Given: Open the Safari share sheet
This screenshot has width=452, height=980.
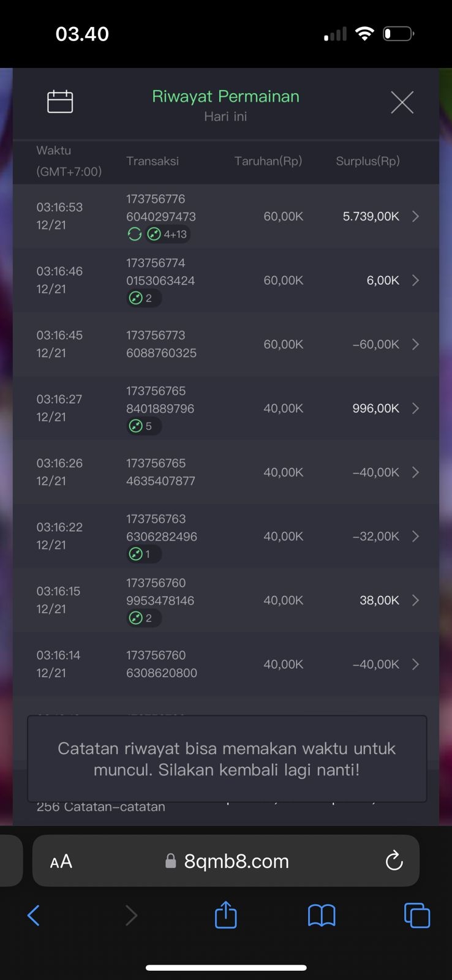Looking at the screenshot, I should coord(225,915).
